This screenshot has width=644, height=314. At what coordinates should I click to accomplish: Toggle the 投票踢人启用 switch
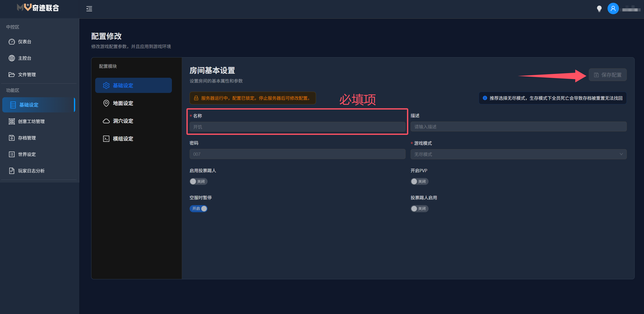[419, 208]
